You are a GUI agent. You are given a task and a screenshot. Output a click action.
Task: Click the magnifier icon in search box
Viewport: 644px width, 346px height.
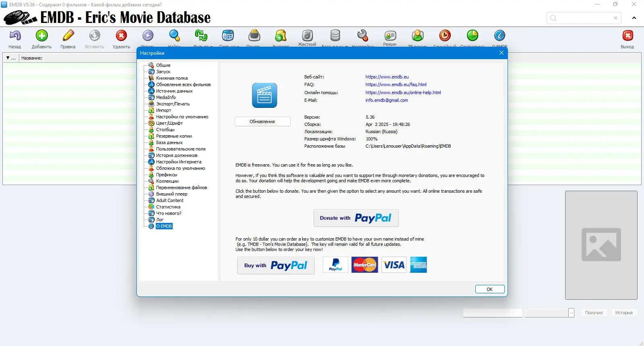coord(553,18)
